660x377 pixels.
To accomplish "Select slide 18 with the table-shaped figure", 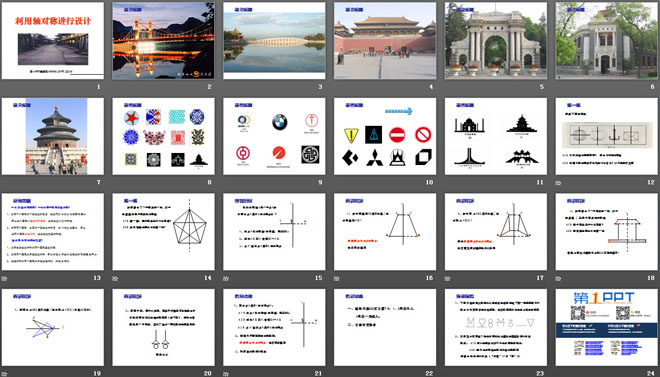I will point(607,232).
